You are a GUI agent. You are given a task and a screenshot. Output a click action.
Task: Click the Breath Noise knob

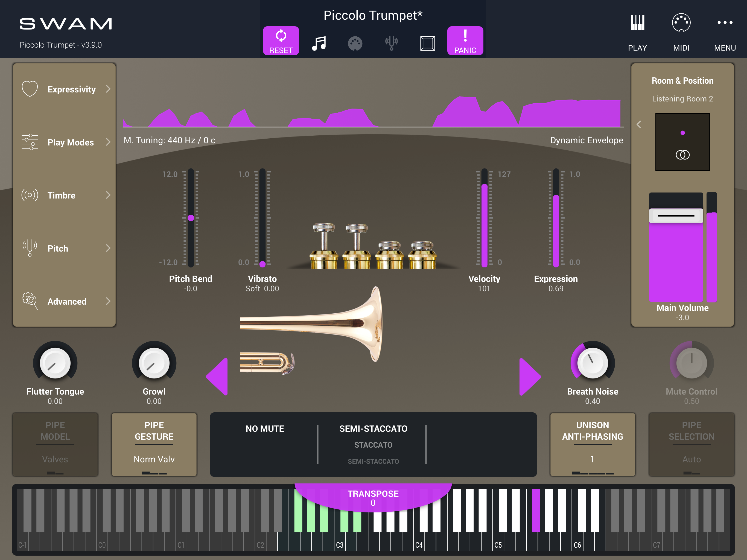(592, 363)
